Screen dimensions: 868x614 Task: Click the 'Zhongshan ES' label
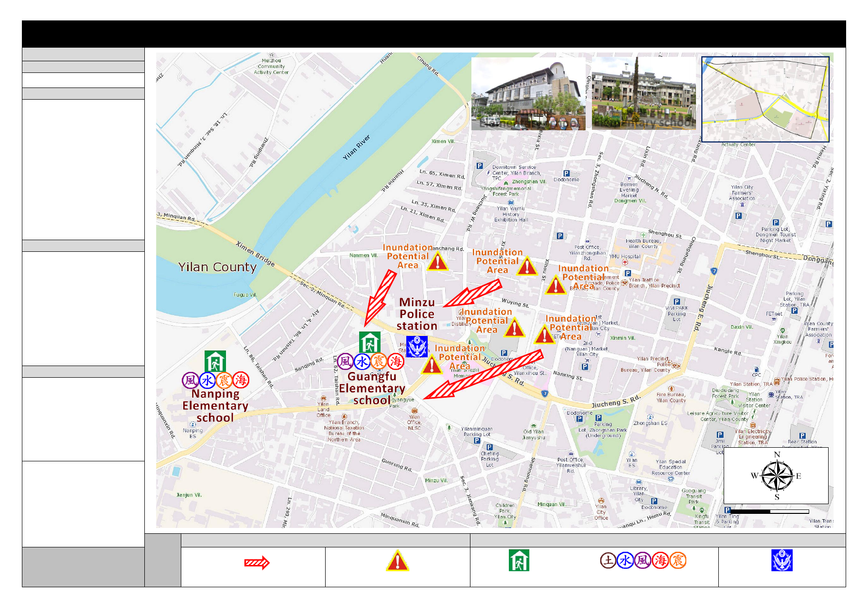(x=650, y=423)
